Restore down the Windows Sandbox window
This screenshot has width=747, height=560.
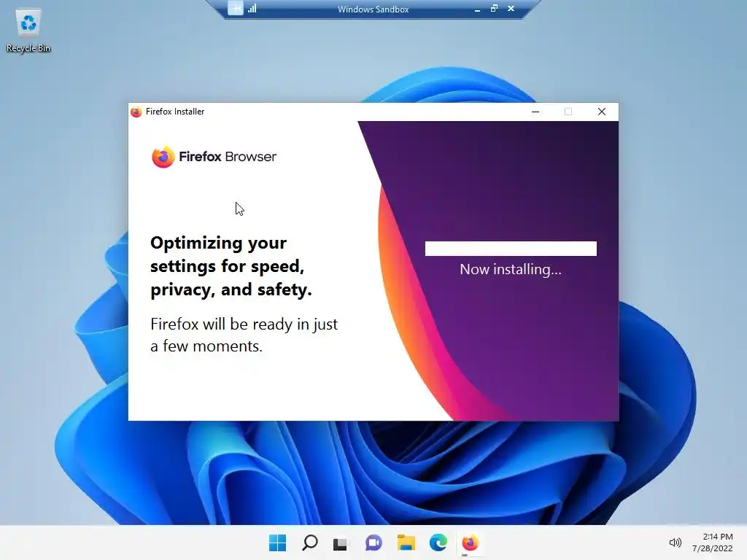494,8
